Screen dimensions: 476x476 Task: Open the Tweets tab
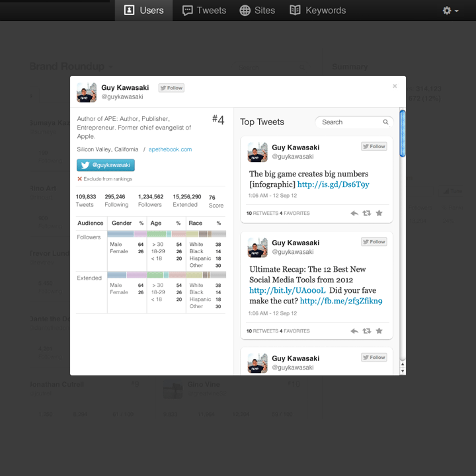coord(204,11)
